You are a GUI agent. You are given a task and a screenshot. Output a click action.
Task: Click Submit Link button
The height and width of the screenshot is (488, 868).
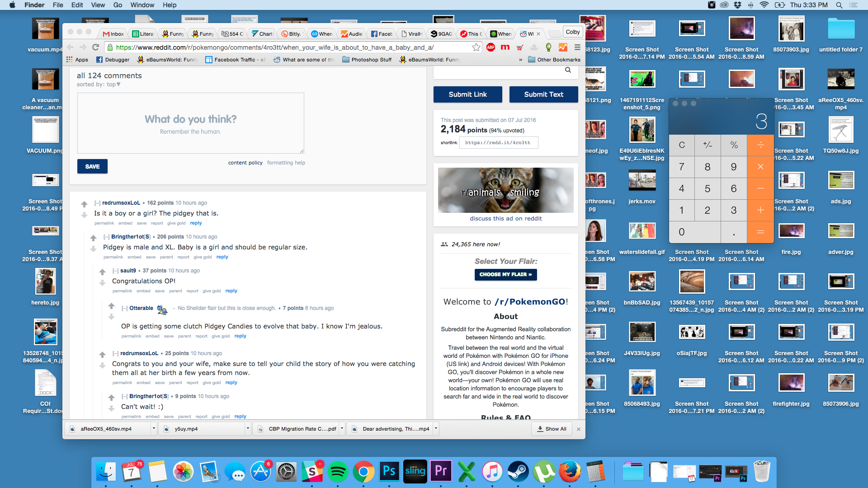(467, 94)
